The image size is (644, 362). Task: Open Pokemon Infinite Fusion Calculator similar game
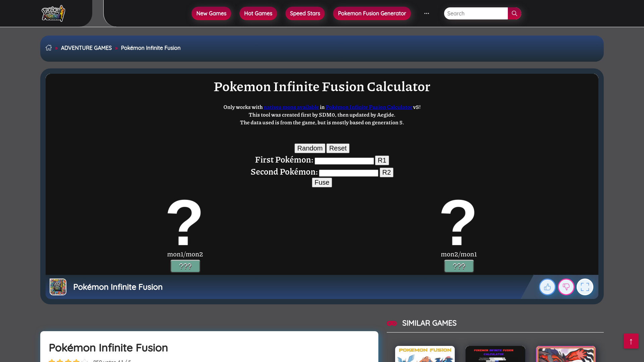click(495, 354)
